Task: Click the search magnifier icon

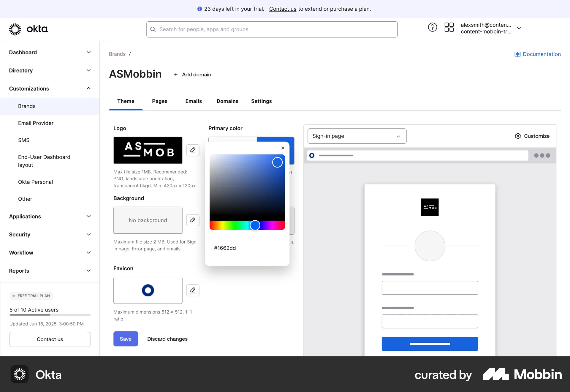Action: (153, 29)
